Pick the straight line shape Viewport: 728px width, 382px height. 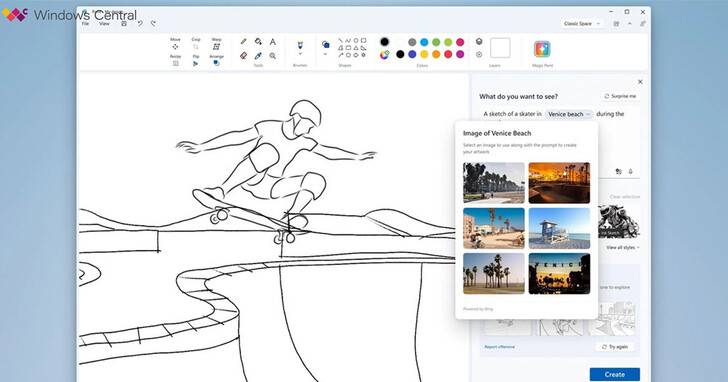tap(340, 40)
